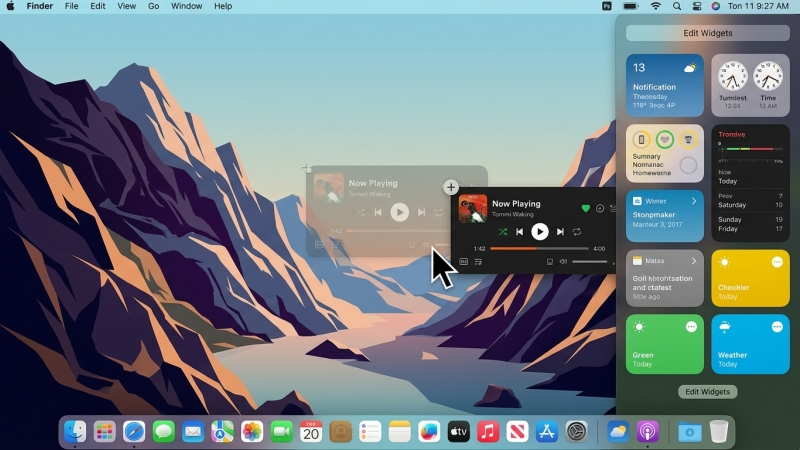This screenshot has width=800, height=450.
Task: Click the Siri icon in menu bar
Action: tap(716, 6)
